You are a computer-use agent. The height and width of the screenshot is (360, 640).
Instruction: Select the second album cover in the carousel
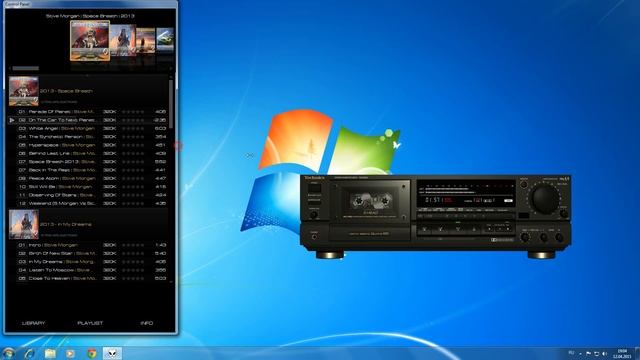tap(123, 40)
